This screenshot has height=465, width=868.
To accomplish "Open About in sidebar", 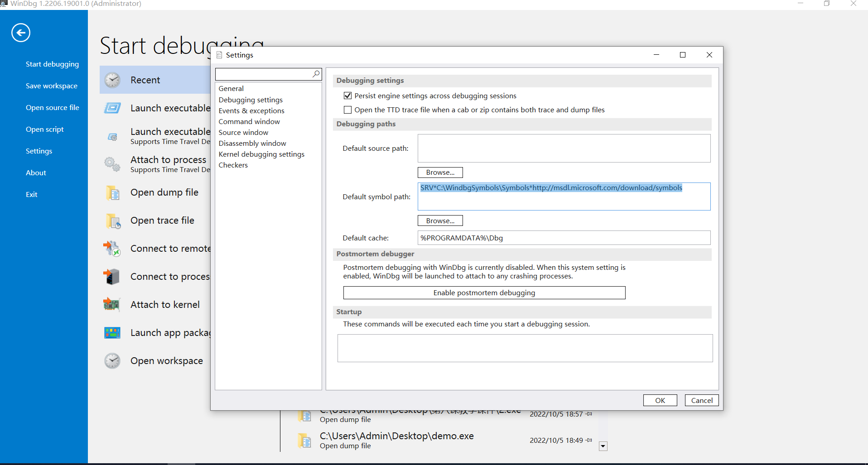I will tap(36, 173).
